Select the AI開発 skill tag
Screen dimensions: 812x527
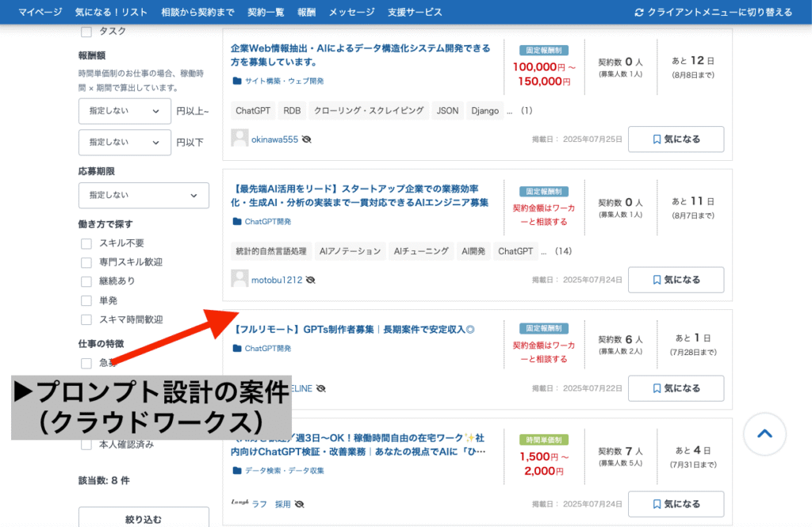coord(473,251)
